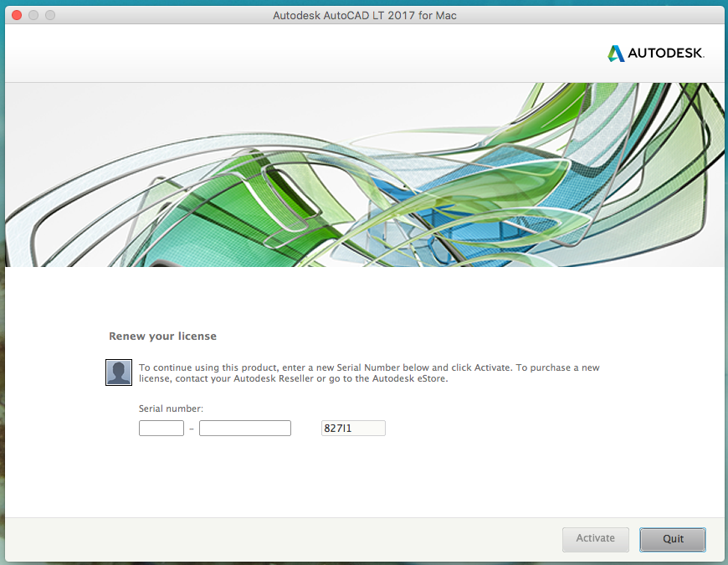Image resolution: width=728 pixels, height=565 pixels.
Task: Click the Activate button
Action: pos(595,539)
